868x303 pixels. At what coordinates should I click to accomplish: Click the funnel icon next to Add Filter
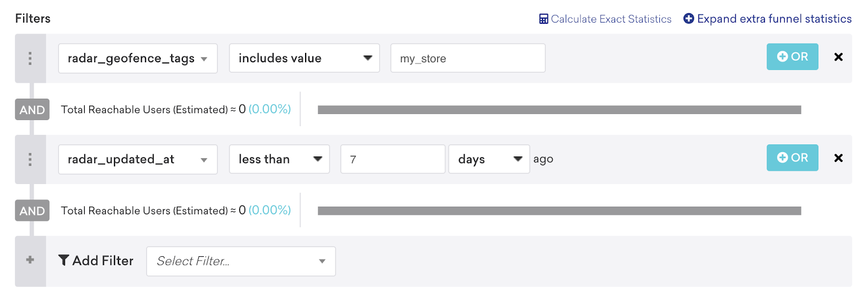[x=64, y=260]
